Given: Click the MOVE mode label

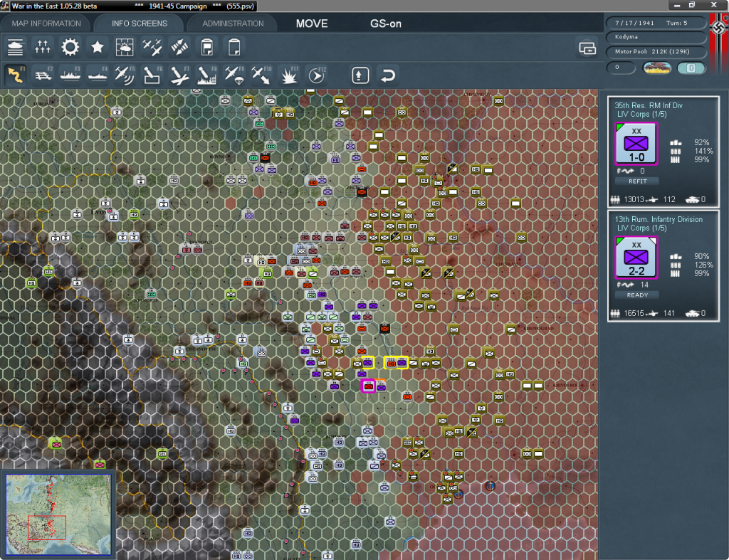Looking at the screenshot, I should tap(312, 23).
